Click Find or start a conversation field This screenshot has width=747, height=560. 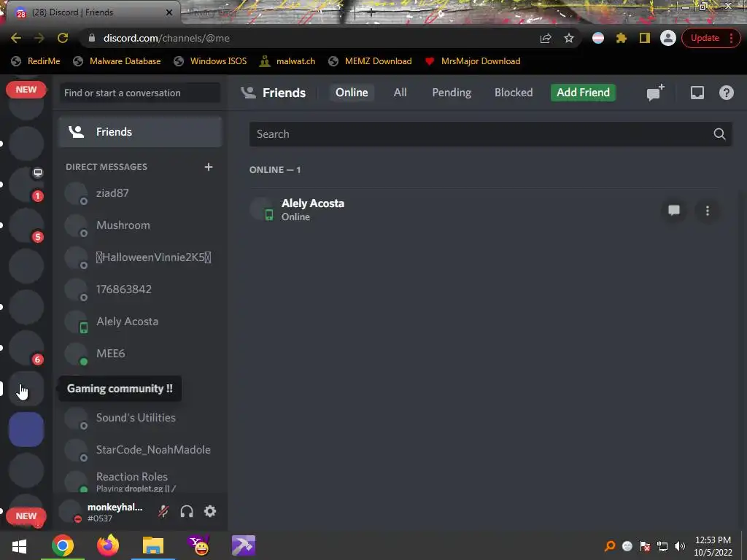click(x=139, y=93)
